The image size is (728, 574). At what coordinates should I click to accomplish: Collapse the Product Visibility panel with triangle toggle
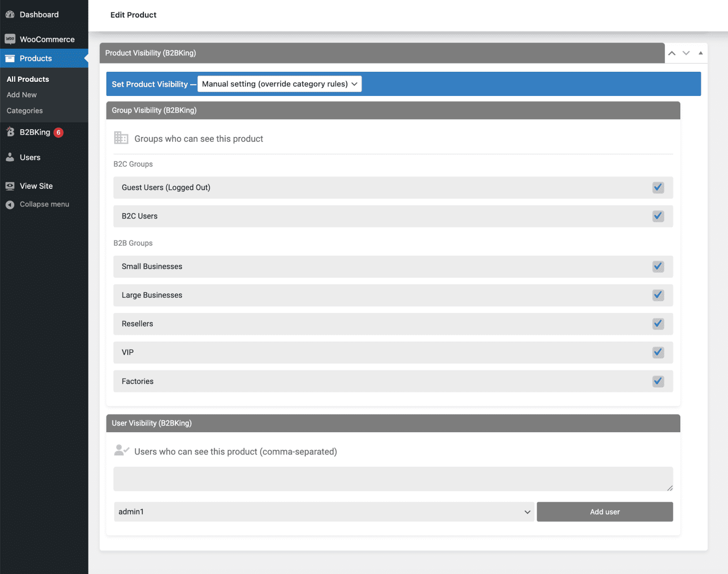[x=701, y=53]
